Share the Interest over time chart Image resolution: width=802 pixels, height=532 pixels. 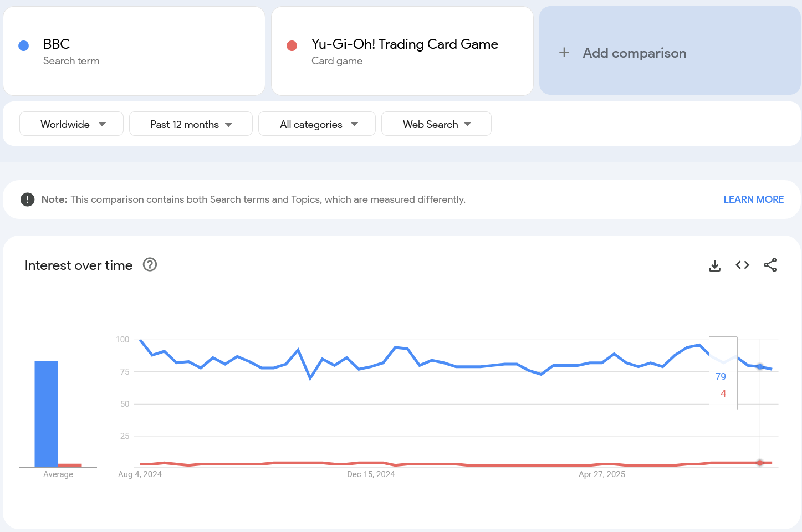[x=770, y=265]
